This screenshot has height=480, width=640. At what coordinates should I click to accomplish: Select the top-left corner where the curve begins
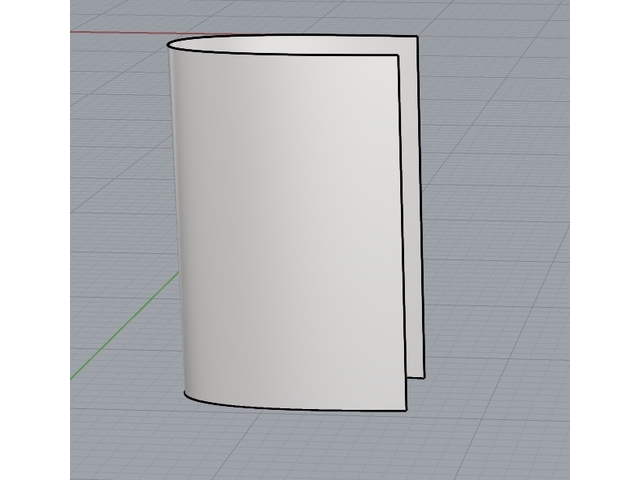pyautogui.click(x=166, y=48)
